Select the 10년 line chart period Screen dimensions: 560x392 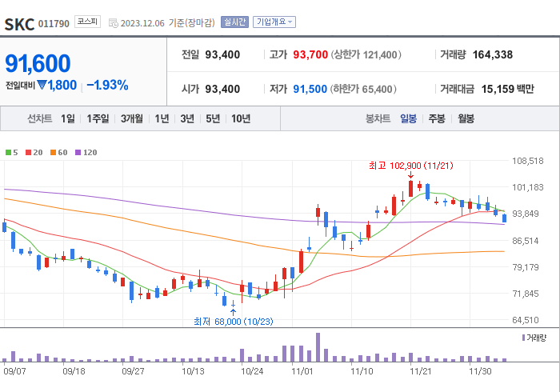point(241,118)
